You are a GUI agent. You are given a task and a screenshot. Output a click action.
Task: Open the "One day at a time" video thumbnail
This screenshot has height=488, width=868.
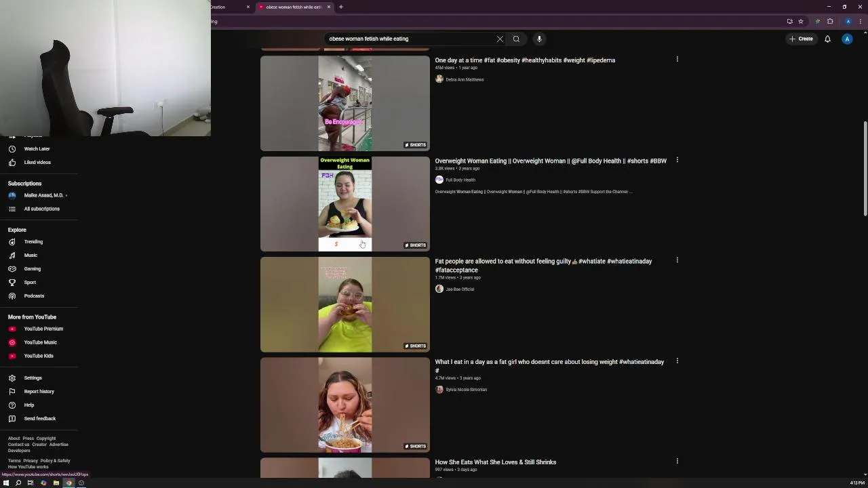[x=345, y=103]
